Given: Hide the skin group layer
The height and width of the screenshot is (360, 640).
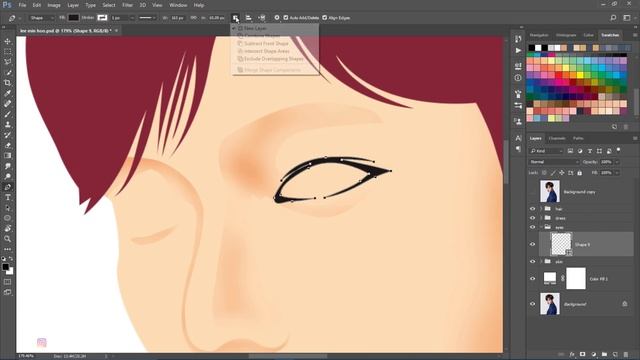Looking at the screenshot, I should point(532,262).
